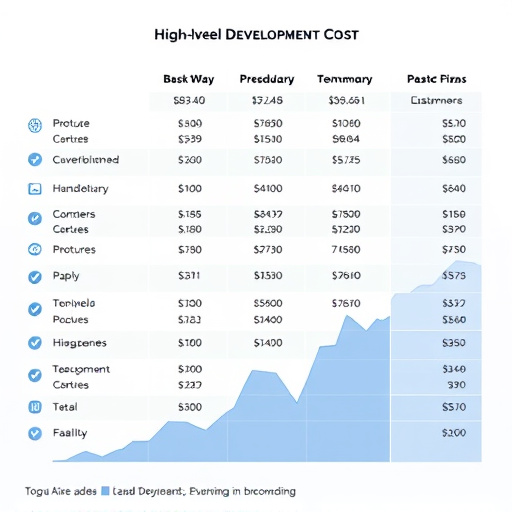Click the $100 value in Handeltary row
Screen dimensions: 512x512
190,189
